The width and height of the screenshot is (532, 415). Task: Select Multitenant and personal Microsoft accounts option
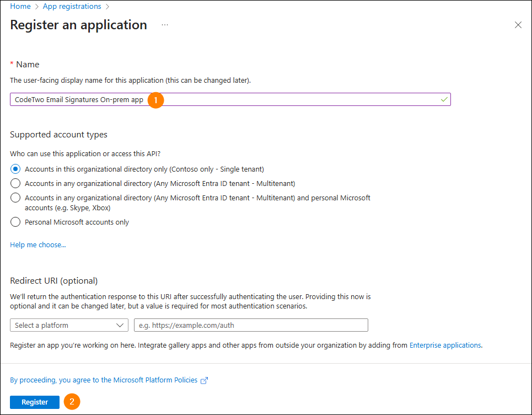coord(15,198)
